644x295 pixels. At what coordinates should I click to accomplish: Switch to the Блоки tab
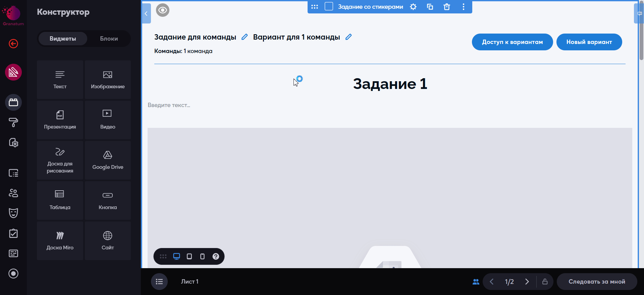[109, 39]
